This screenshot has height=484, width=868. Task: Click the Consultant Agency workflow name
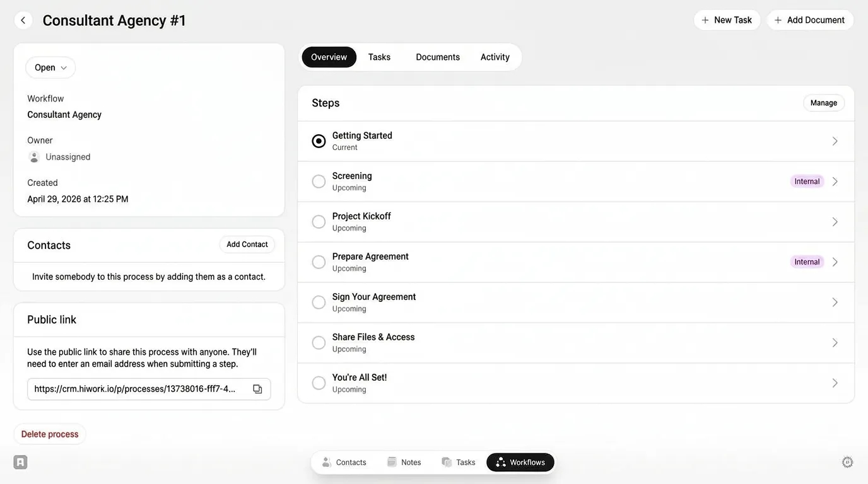(64, 115)
